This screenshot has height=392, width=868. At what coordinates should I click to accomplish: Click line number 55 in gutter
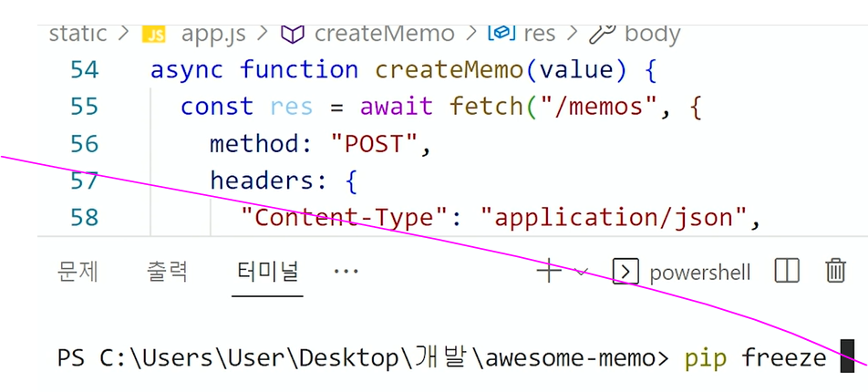[84, 107]
